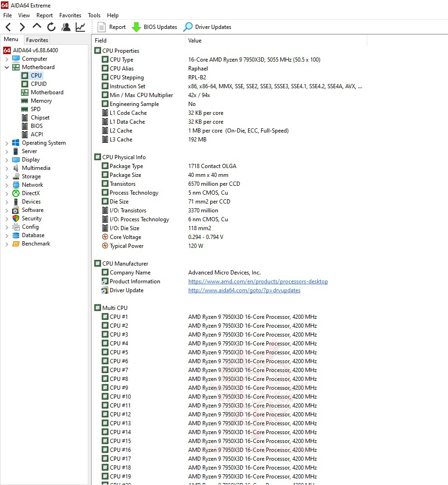Open the graph chart icon in toolbar
Image resolution: width=448 pixels, height=485 pixels.
pyautogui.click(x=80, y=27)
